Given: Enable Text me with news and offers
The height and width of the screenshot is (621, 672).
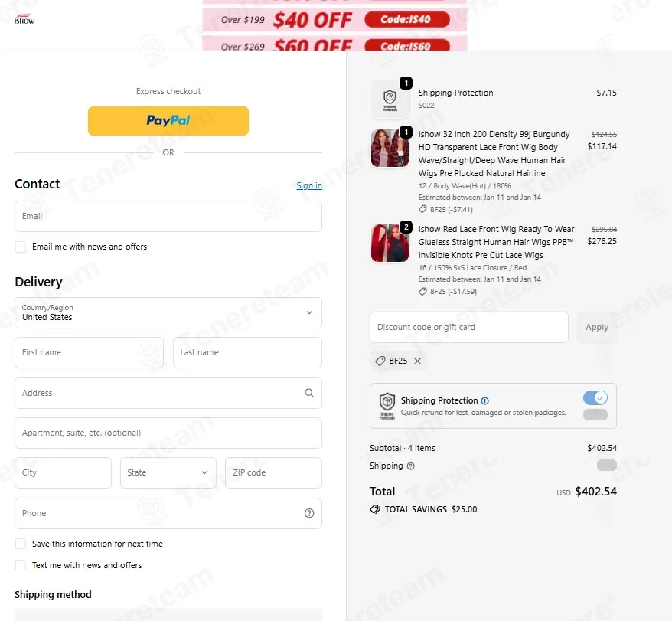Looking at the screenshot, I should (21, 565).
